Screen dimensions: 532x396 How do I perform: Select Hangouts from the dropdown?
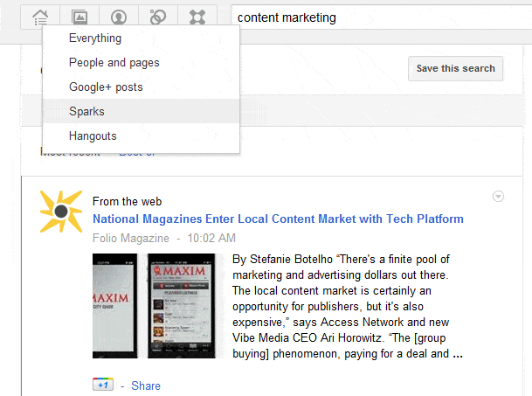tap(142, 135)
